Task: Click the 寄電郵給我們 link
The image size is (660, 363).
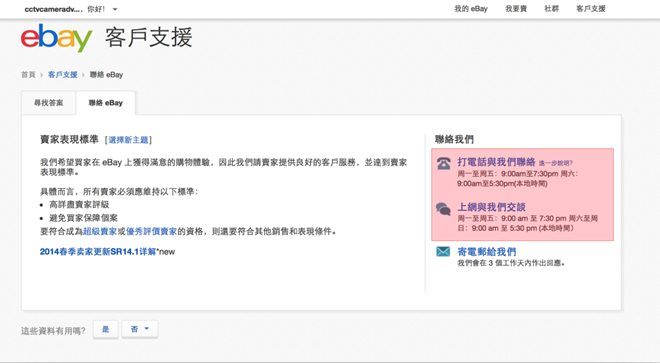Action: tap(487, 251)
